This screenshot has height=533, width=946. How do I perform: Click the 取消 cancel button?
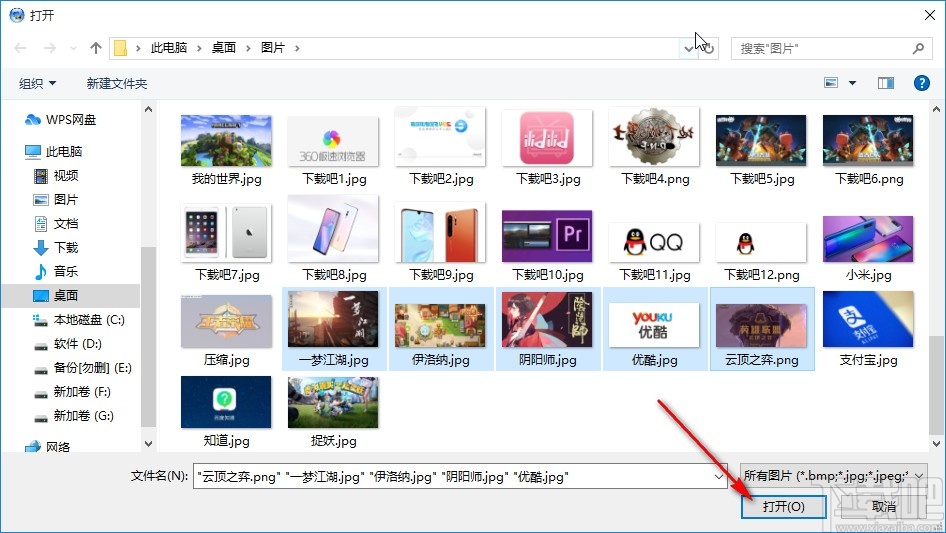(884, 506)
